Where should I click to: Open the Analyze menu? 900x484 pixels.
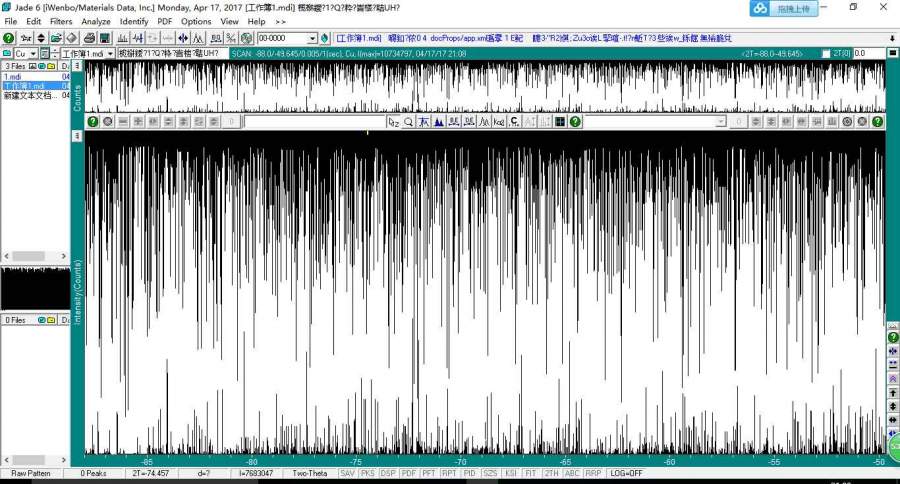coord(96,21)
